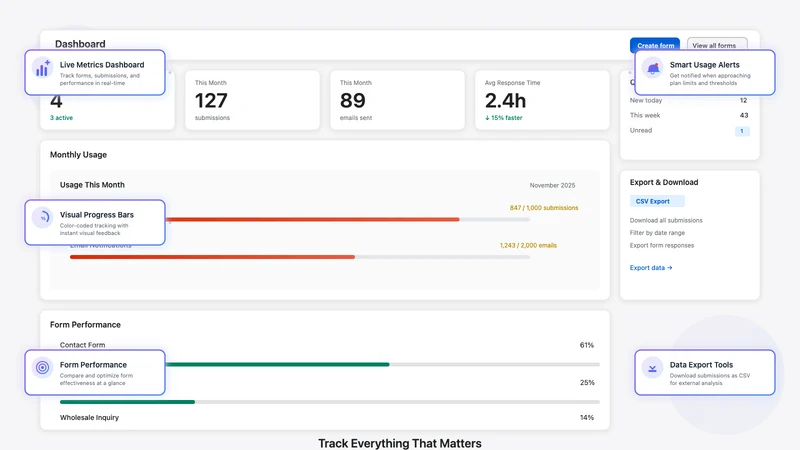Screen dimensions: 800x450
Task: Click the 127 submissions card
Action: 252,100
